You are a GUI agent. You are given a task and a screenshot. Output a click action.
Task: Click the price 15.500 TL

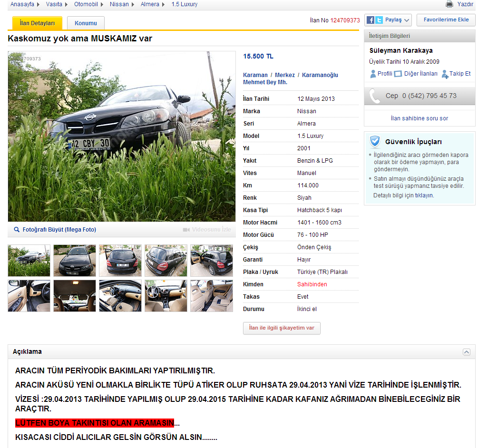pos(258,57)
